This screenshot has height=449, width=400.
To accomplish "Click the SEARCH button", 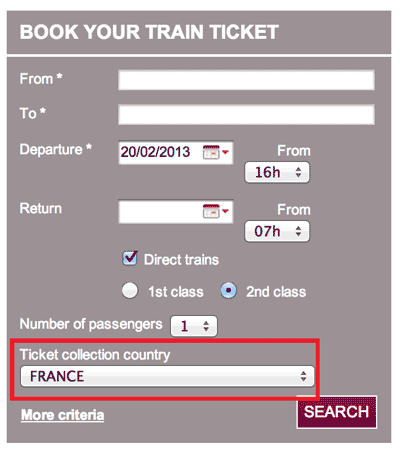I will coord(337,412).
